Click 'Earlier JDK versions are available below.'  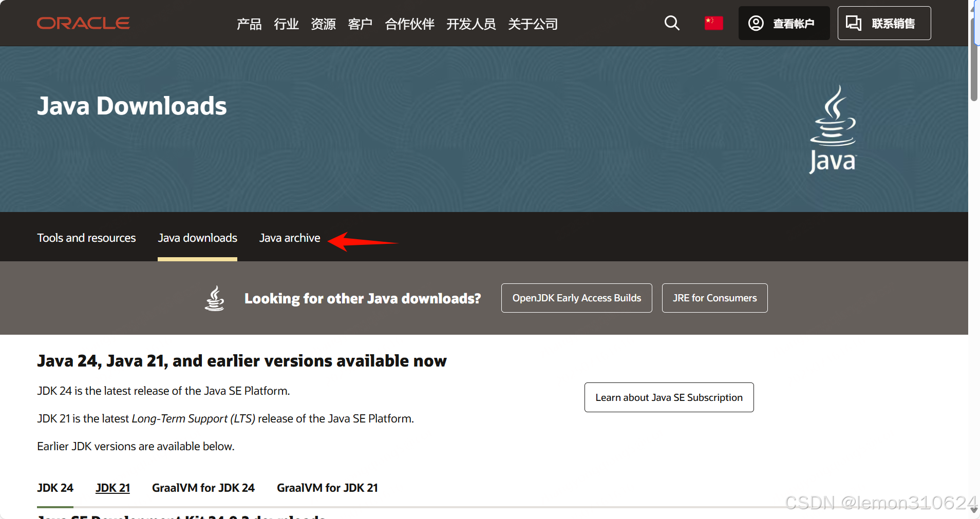[136, 446]
